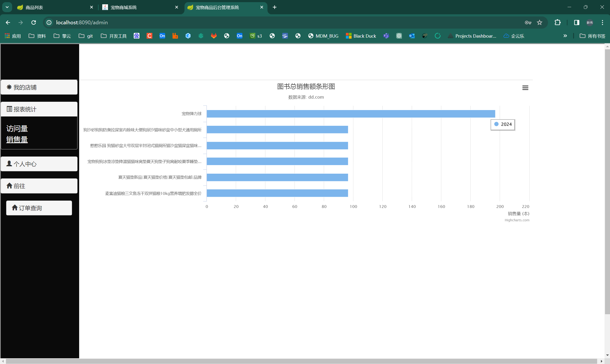This screenshot has height=364, width=610.
Task: Open the Highcharts chart context menu icon
Action: click(525, 88)
